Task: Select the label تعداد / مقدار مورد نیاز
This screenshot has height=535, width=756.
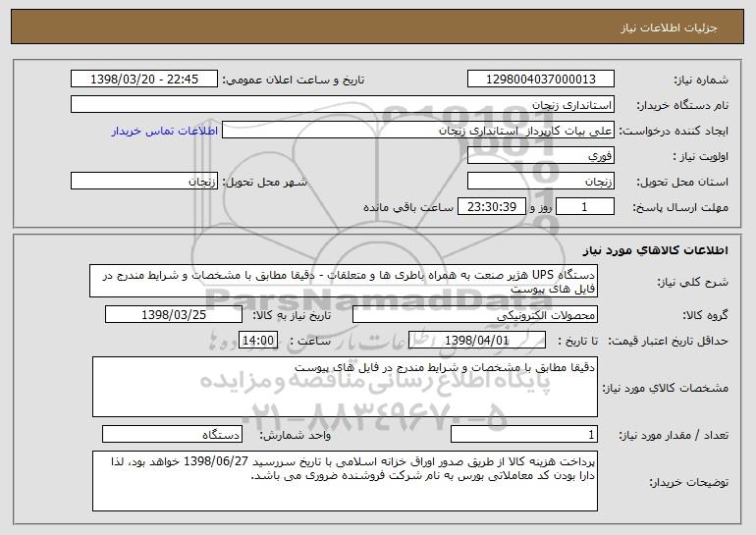Action: 674,435
